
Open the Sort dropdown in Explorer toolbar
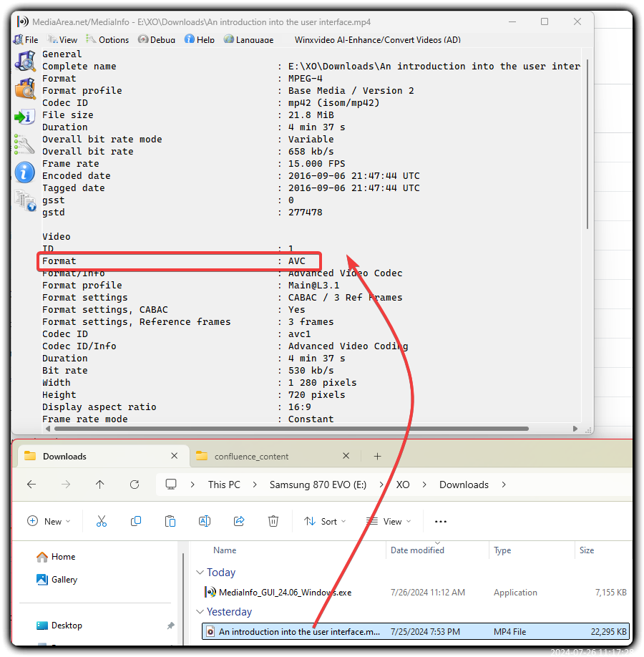325,521
